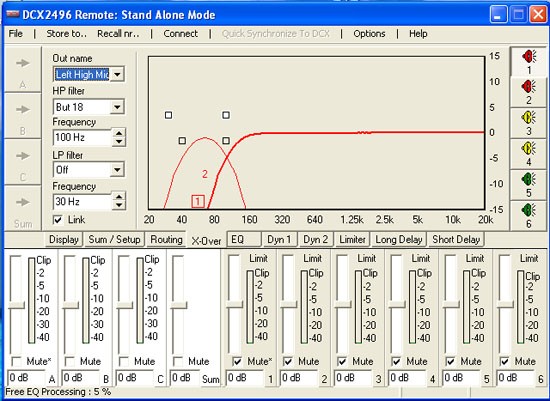Unmute output channel 4

[396, 361]
